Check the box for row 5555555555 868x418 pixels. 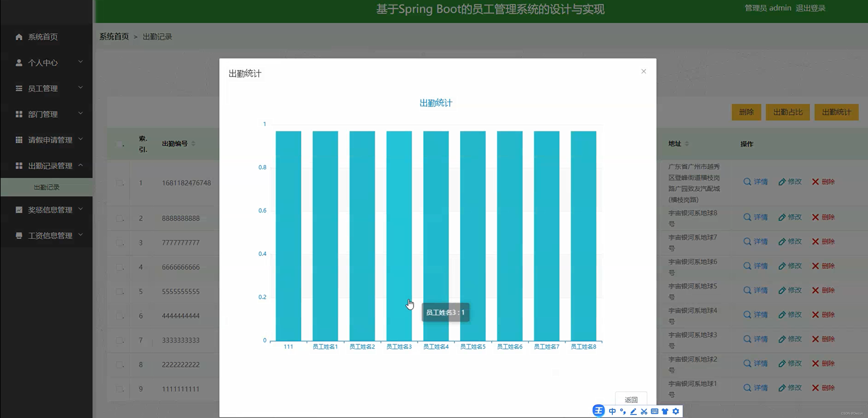[x=119, y=291]
